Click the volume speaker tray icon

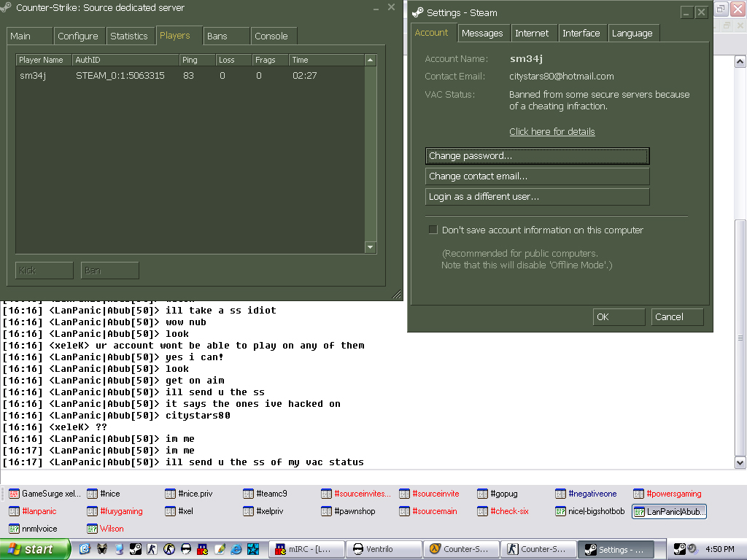692,549
